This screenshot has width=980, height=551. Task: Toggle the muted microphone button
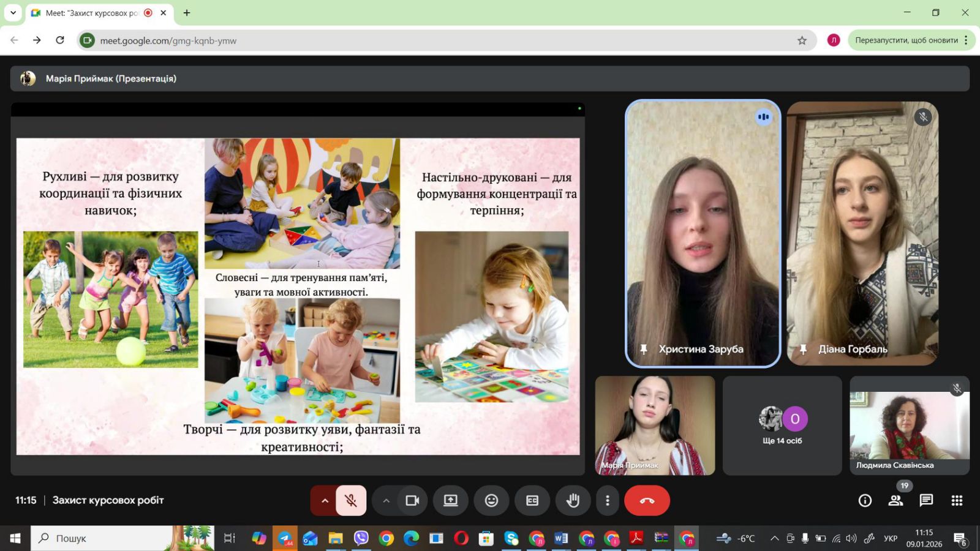coord(351,501)
